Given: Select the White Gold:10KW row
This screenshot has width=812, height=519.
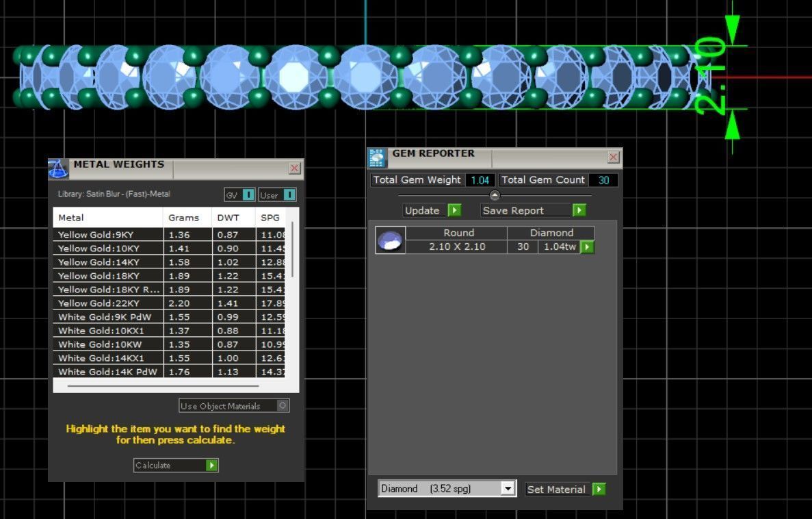Looking at the screenshot, I should pyautogui.click(x=169, y=344).
